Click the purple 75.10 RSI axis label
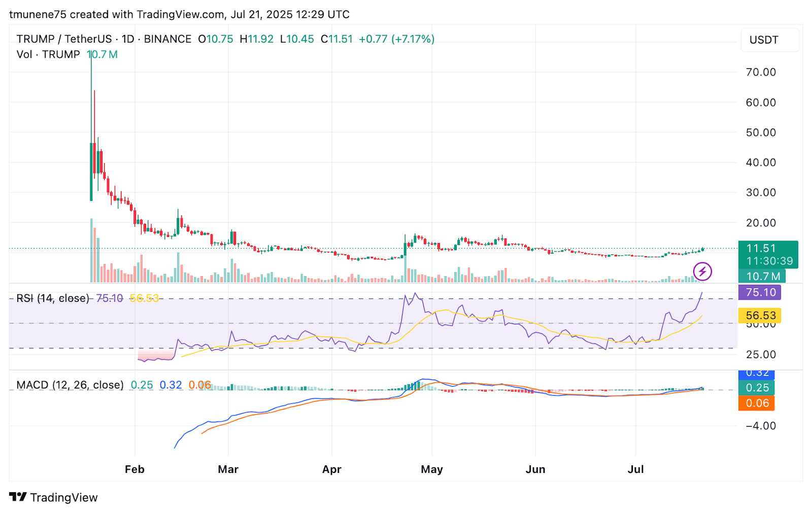The height and width of the screenshot is (513, 812). [x=760, y=292]
